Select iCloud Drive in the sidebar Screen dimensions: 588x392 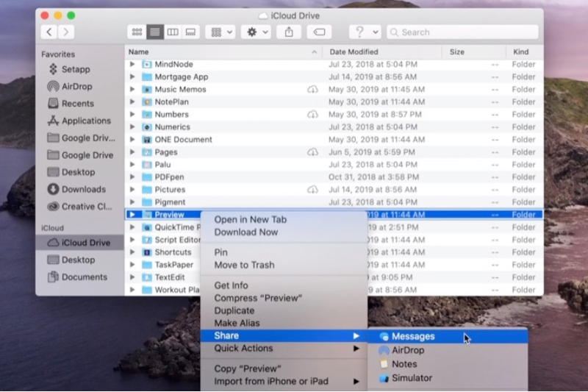(79, 243)
